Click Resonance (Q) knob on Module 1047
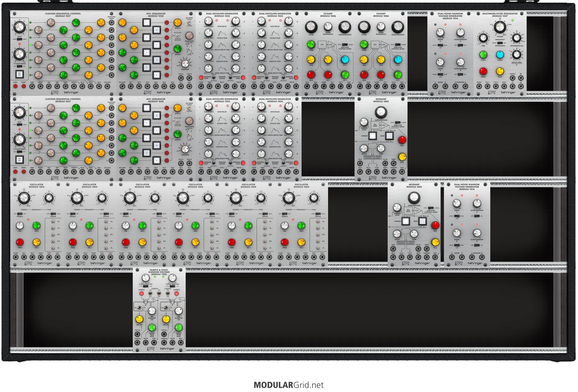The height and width of the screenshot is (392, 578). [x=516, y=38]
